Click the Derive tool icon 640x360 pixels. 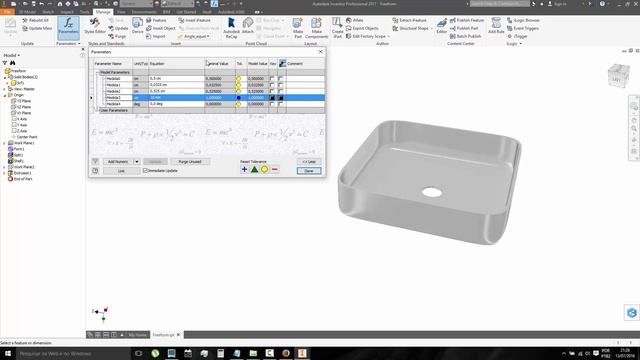coord(138,26)
